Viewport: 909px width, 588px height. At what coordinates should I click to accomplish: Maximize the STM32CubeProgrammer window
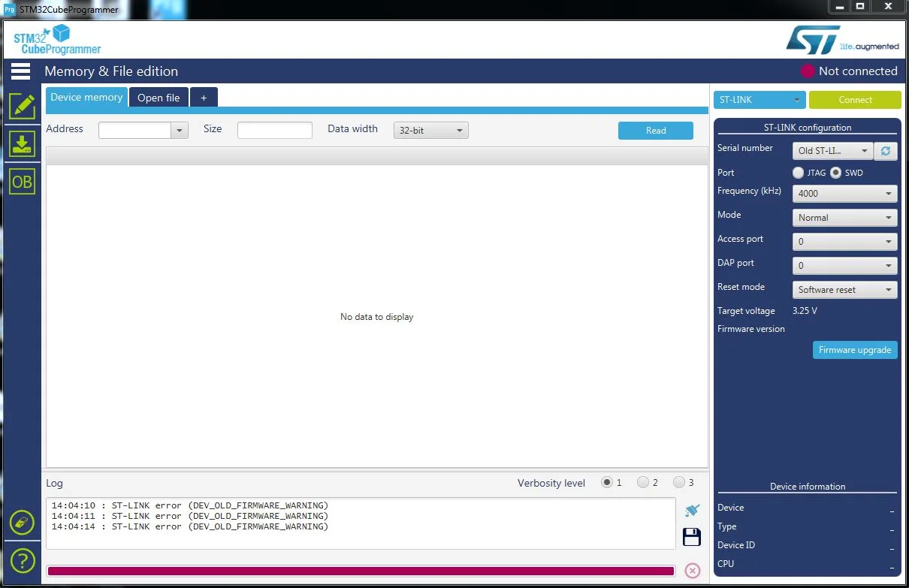pyautogui.click(x=860, y=6)
